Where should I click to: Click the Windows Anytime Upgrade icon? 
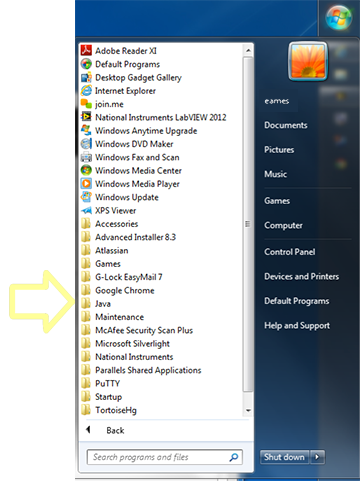(x=86, y=131)
